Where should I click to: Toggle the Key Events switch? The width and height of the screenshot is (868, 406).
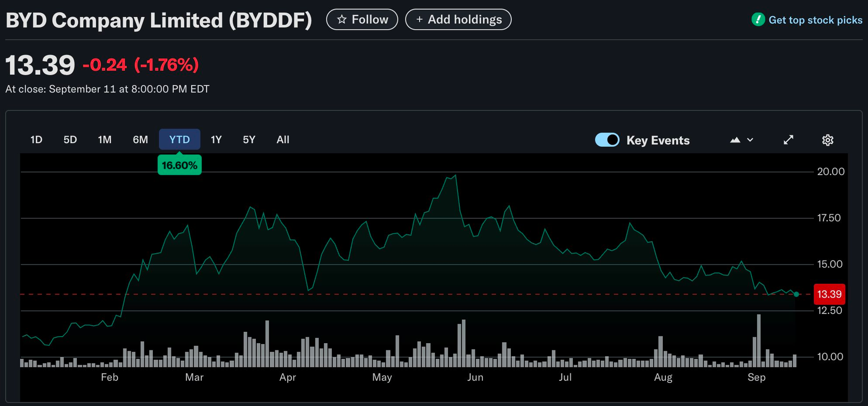pyautogui.click(x=607, y=140)
